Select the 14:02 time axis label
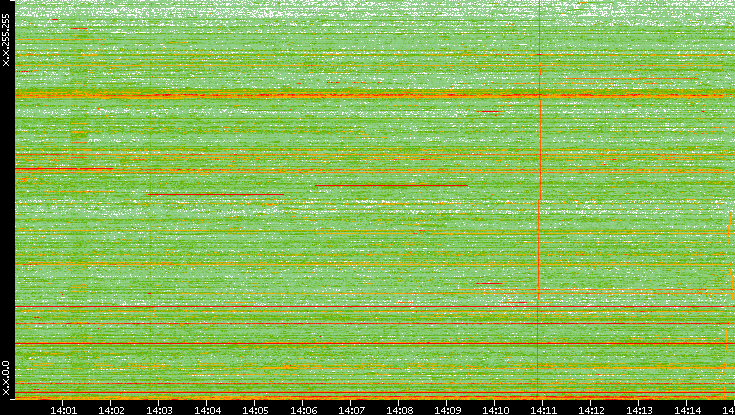 pos(111,410)
